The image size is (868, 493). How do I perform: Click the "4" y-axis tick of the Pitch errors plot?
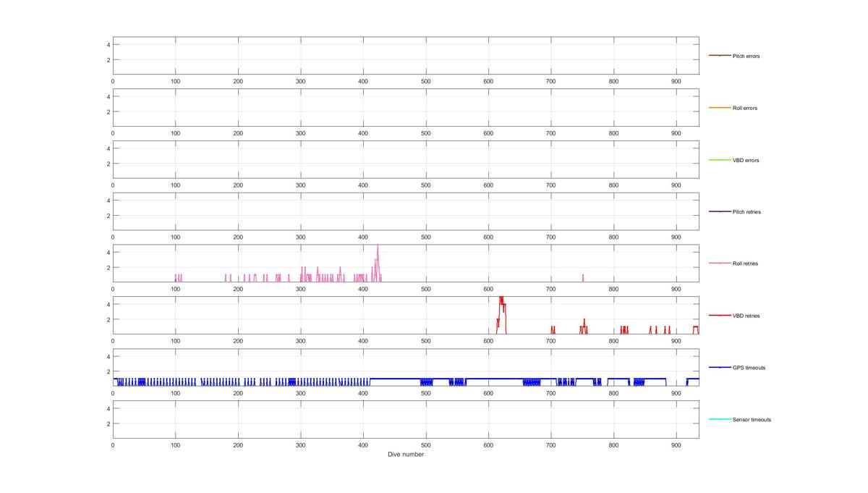[109, 45]
